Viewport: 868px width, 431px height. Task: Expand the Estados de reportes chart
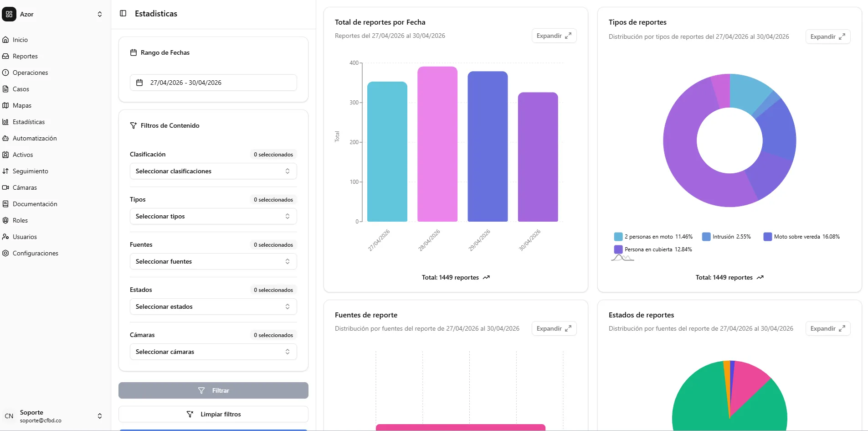click(828, 328)
